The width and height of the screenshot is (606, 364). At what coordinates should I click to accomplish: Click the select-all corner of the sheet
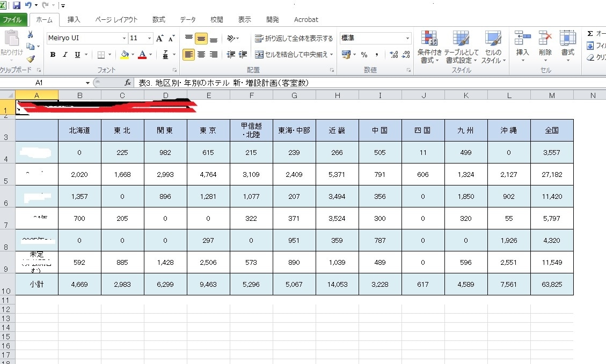coord(8,95)
